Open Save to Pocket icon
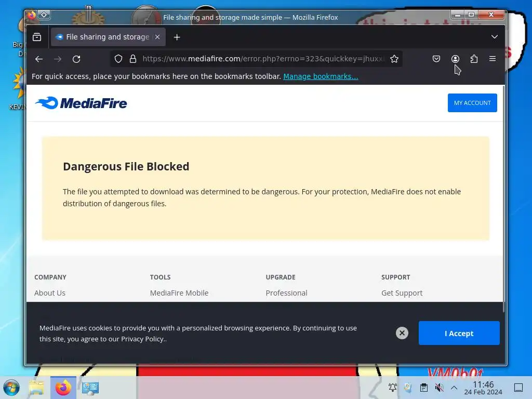532x399 pixels. click(436, 59)
